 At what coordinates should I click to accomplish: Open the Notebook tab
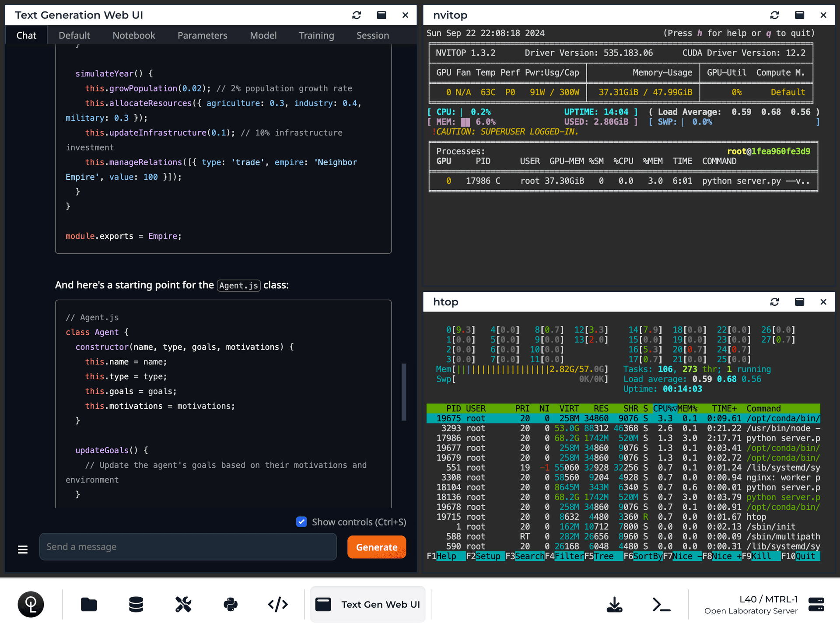click(x=134, y=35)
